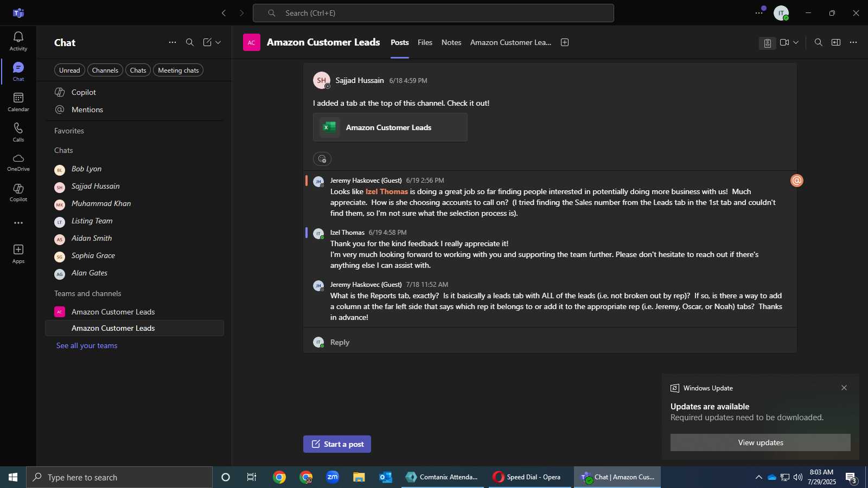Open chat with Alan Gates

click(135, 273)
